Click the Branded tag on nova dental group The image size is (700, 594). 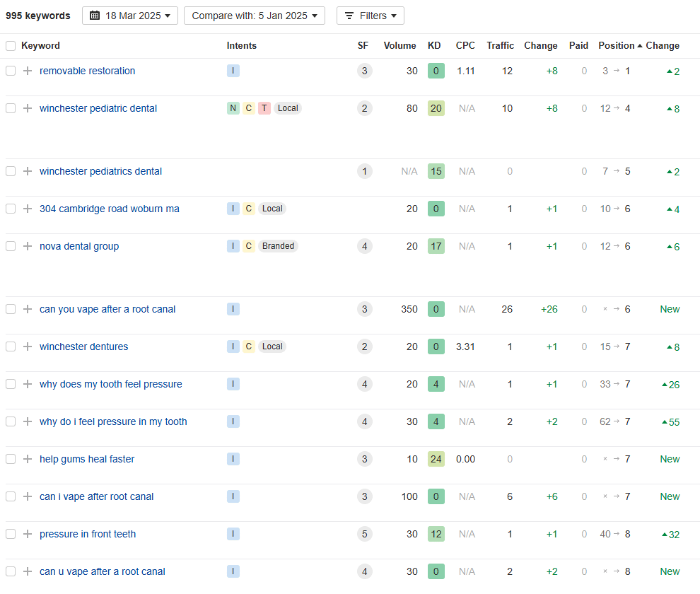pos(278,246)
